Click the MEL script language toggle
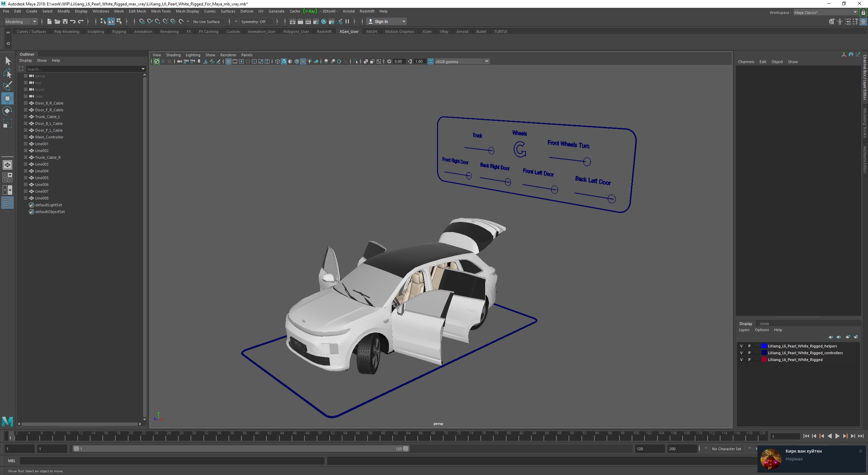 [x=12, y=461]
